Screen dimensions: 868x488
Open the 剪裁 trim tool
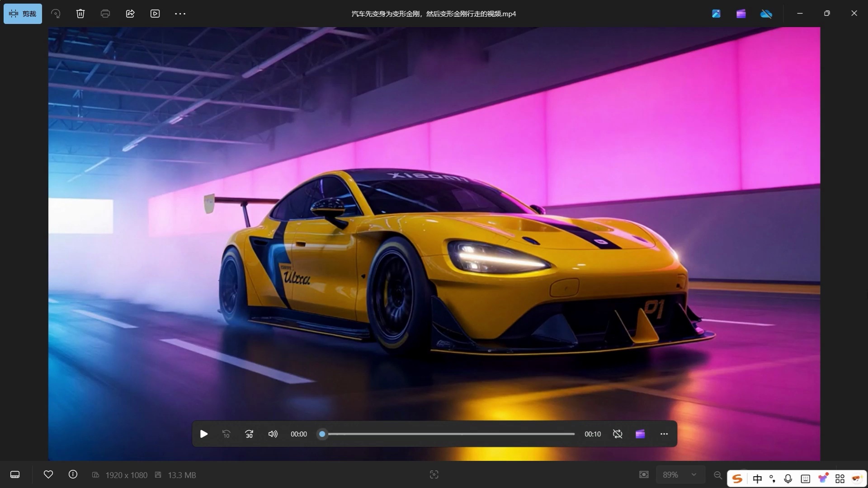23,14
